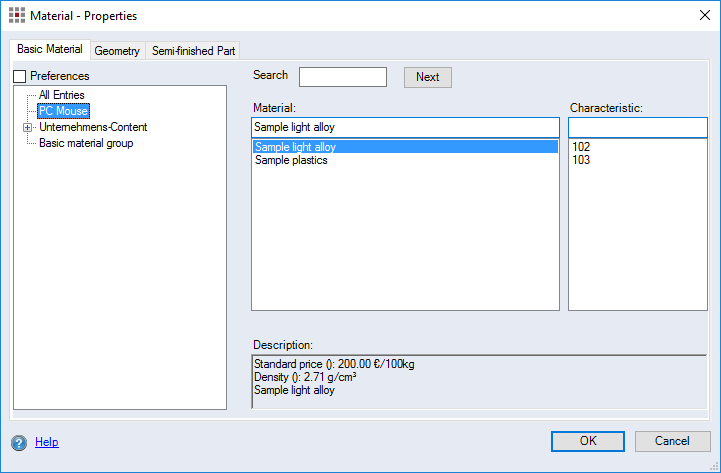Select the Basic Material tab

(50, 49)
